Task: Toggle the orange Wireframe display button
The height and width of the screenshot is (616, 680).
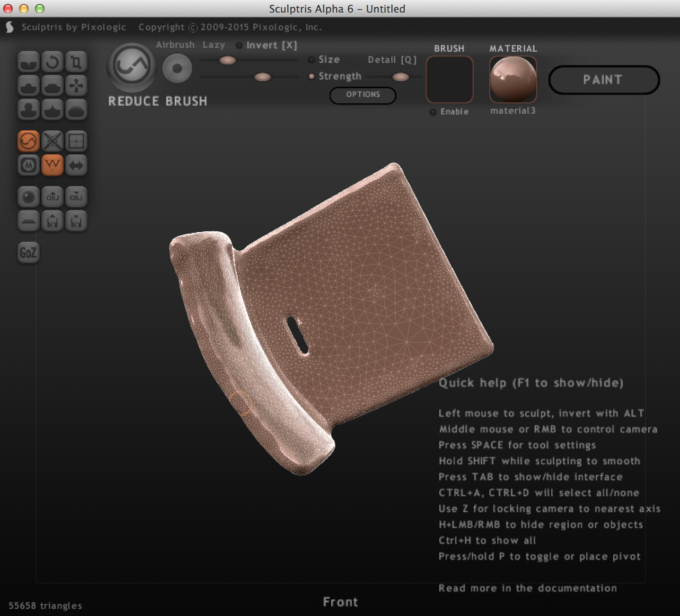Action: (x=52, y=165)
